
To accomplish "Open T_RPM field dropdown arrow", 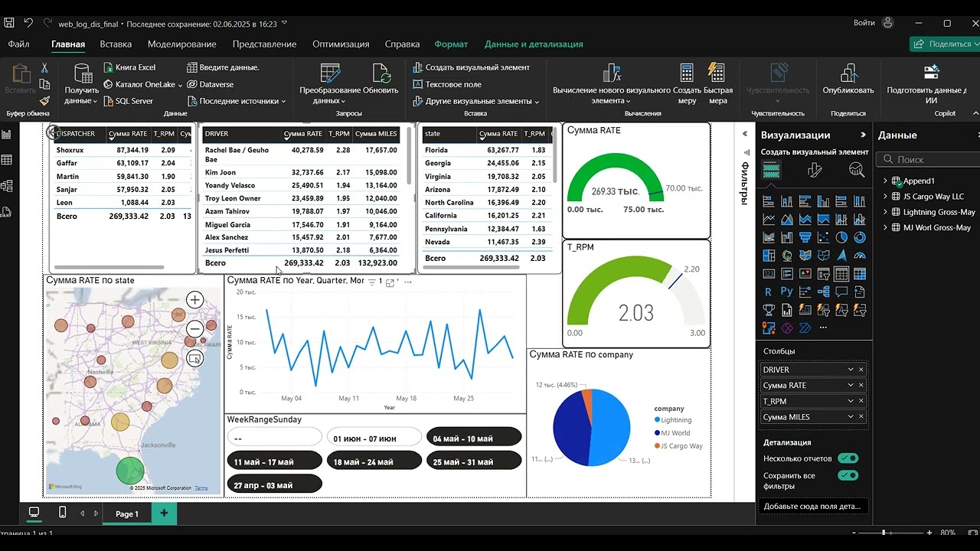I will coord(851,401).
